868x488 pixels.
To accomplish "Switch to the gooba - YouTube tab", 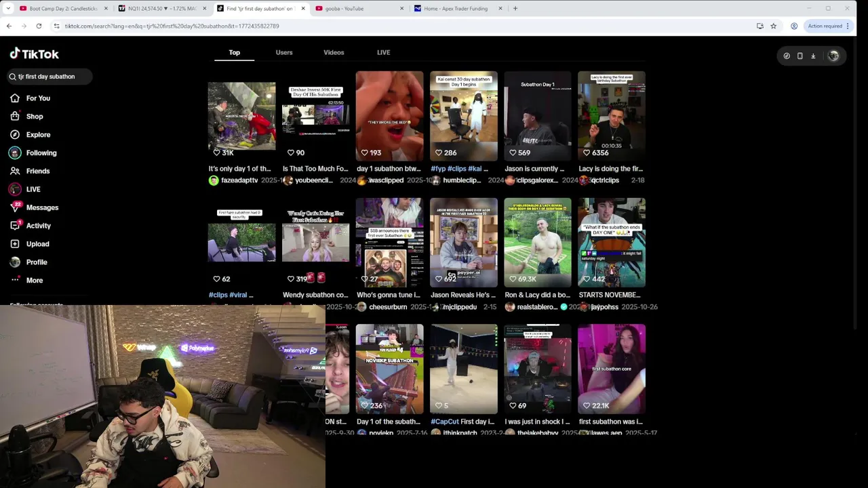I will coord(359,9).
